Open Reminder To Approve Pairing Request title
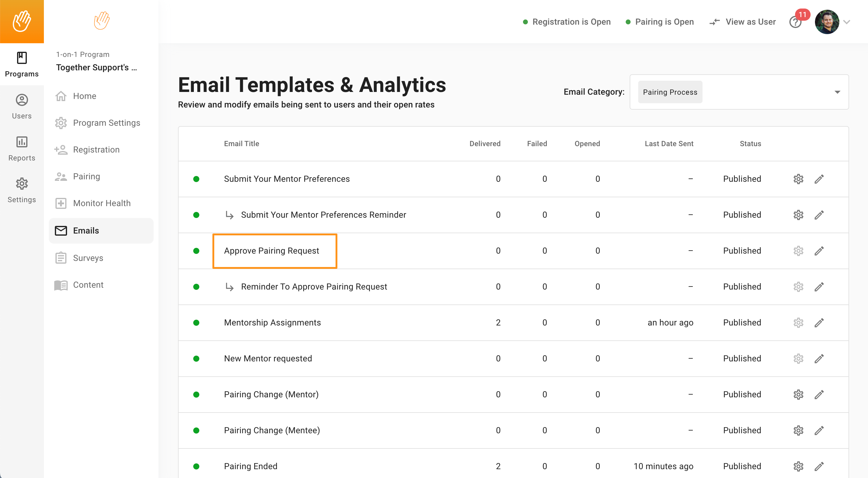This screenshot has width=868, height=478. [x=314, y=287]
